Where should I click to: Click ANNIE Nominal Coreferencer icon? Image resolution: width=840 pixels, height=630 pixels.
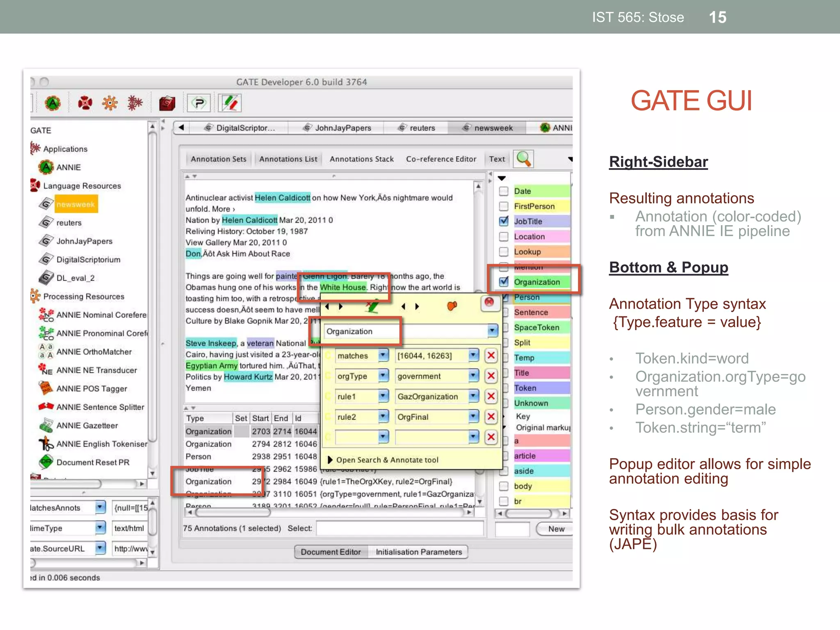pos(46,315)
